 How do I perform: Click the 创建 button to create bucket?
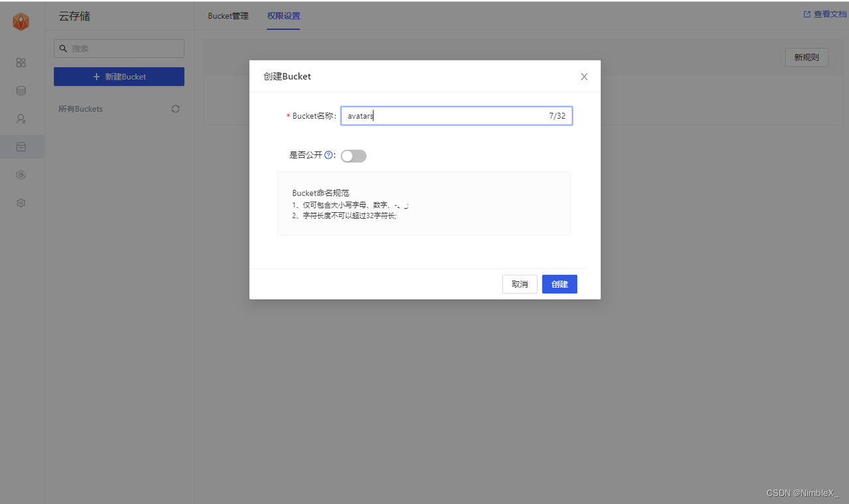pyautogui.click(x=559, y=284)
